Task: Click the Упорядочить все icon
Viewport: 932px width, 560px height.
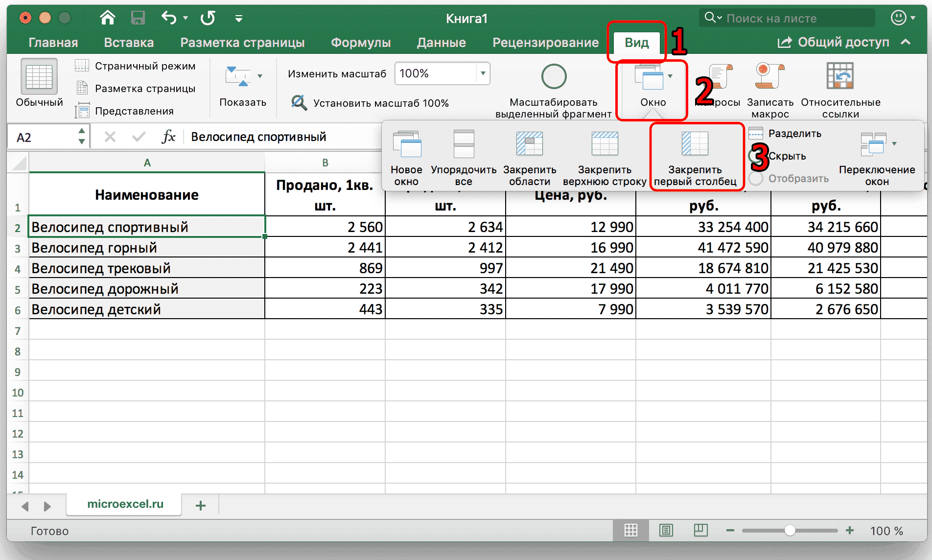Action: 463,157
